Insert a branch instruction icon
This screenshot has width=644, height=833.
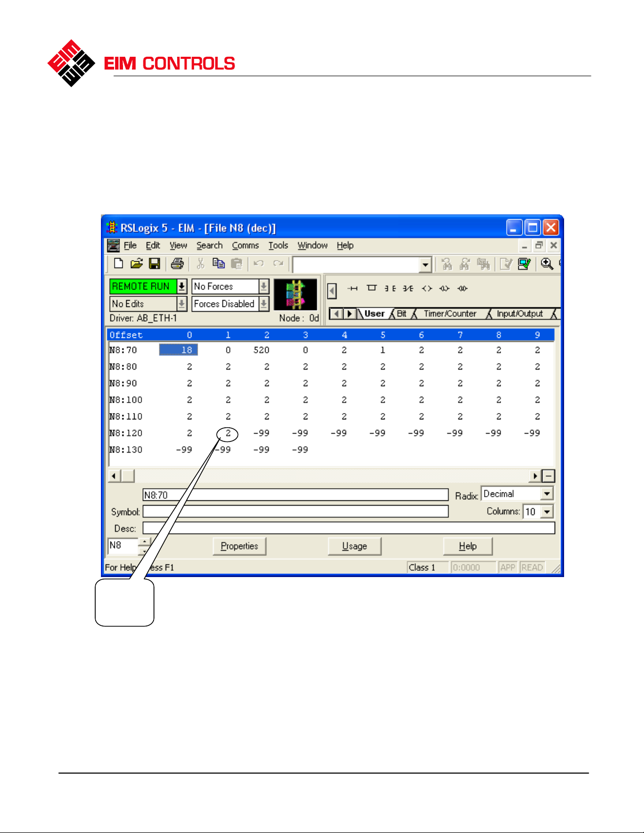[x=372, y=288]
